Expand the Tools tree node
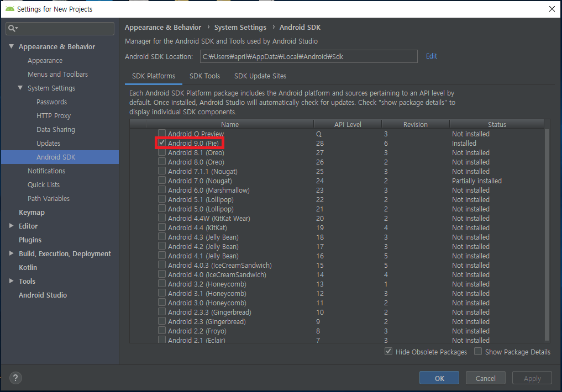This screenshot has height=392, width=562. tap(12, 281)
